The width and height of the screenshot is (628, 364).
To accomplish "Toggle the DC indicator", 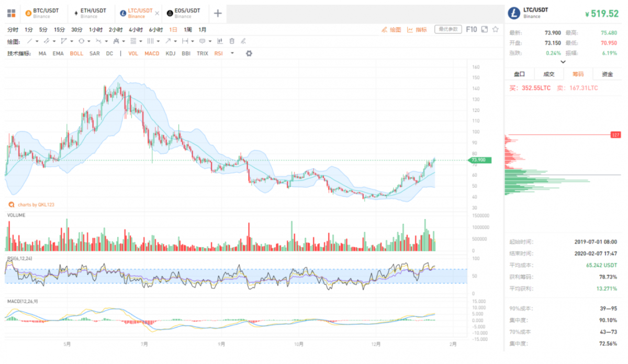I will coord(109,53).
